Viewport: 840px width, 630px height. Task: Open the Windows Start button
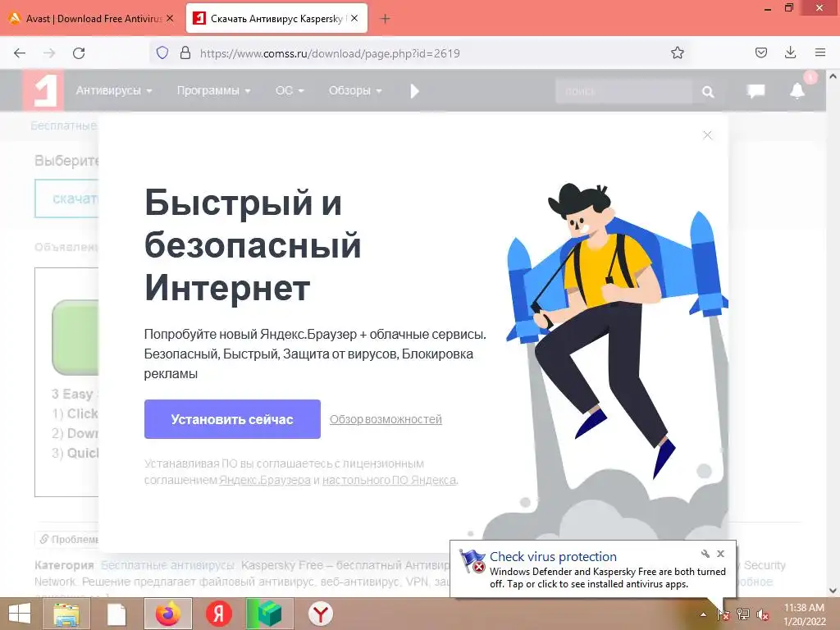tap(20, 614)
